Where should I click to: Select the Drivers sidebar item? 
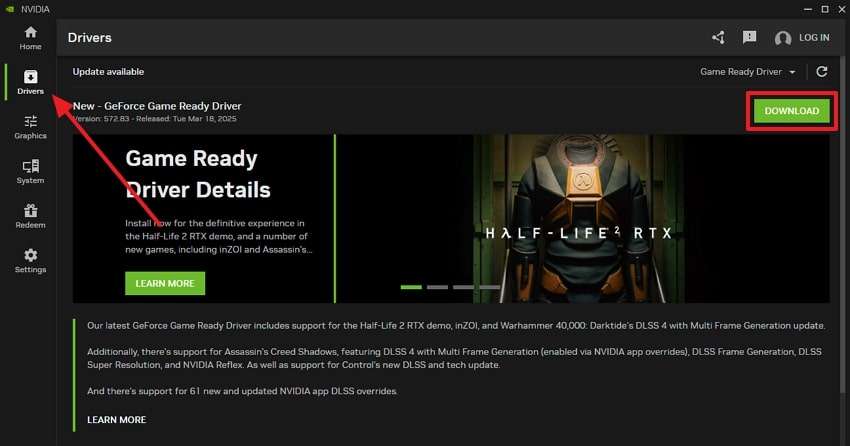tap(30, 82)
